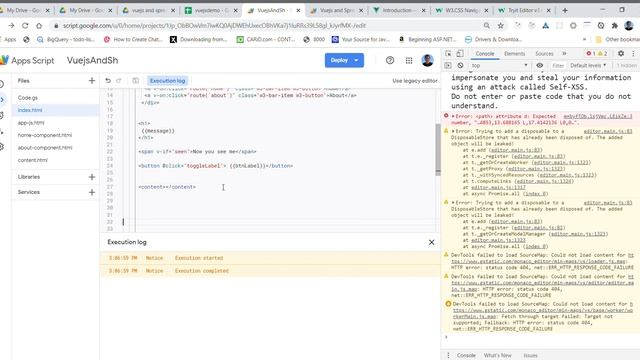
Task: Switch to the Introduction browser tab
Action: coord(398,10)
